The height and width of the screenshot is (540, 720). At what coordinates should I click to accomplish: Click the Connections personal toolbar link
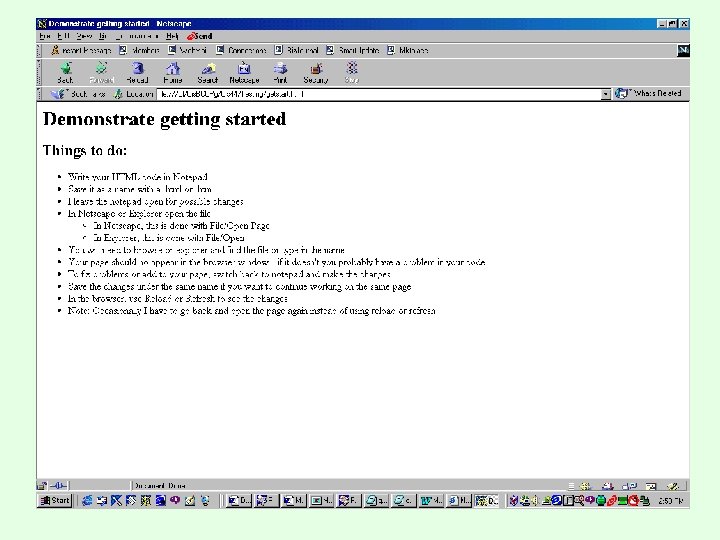click(242, 51)
